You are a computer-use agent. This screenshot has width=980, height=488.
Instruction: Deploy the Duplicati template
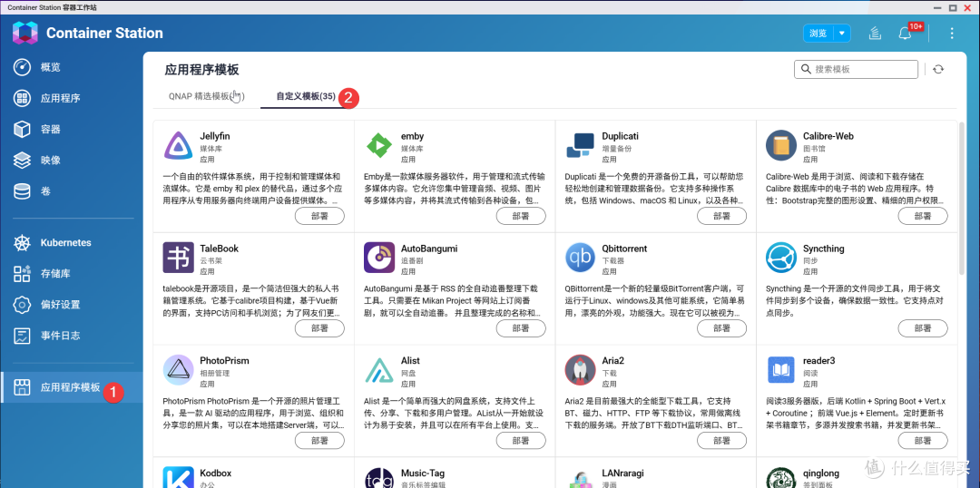click(721, 216)
